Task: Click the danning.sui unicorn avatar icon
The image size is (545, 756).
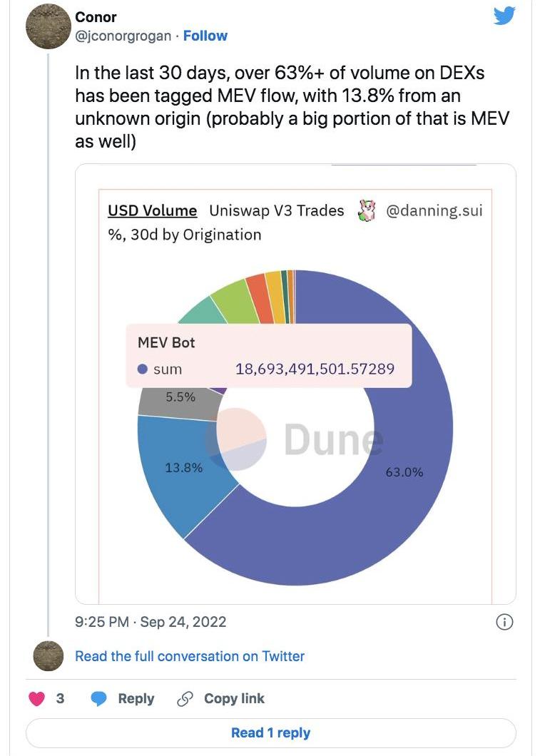Action: click(366, 211)
